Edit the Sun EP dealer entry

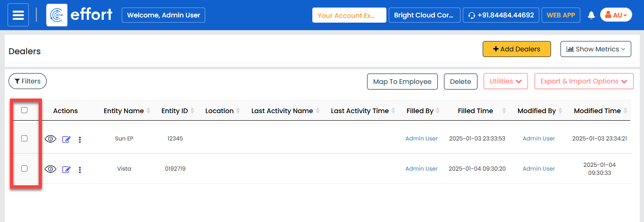coord(66,140)
